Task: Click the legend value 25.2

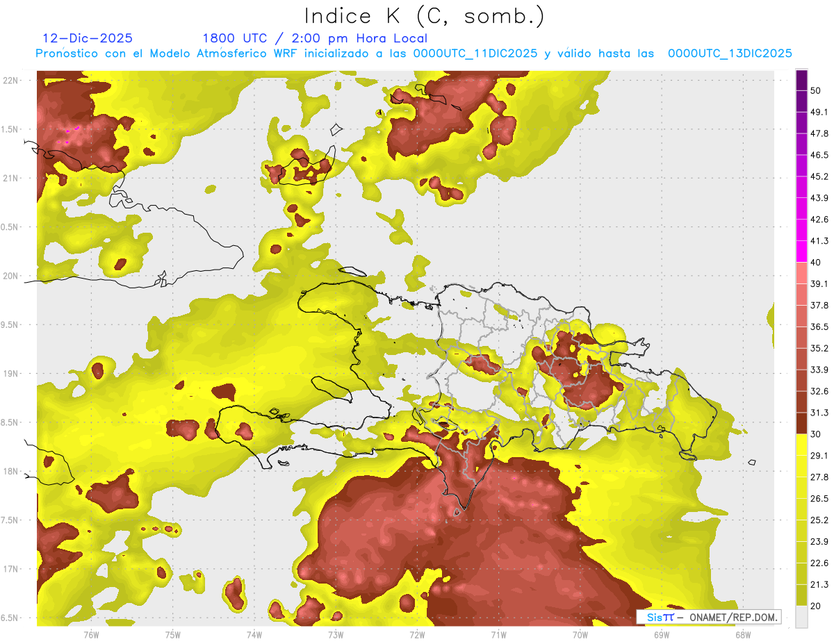Action: [x=819, y=520]
